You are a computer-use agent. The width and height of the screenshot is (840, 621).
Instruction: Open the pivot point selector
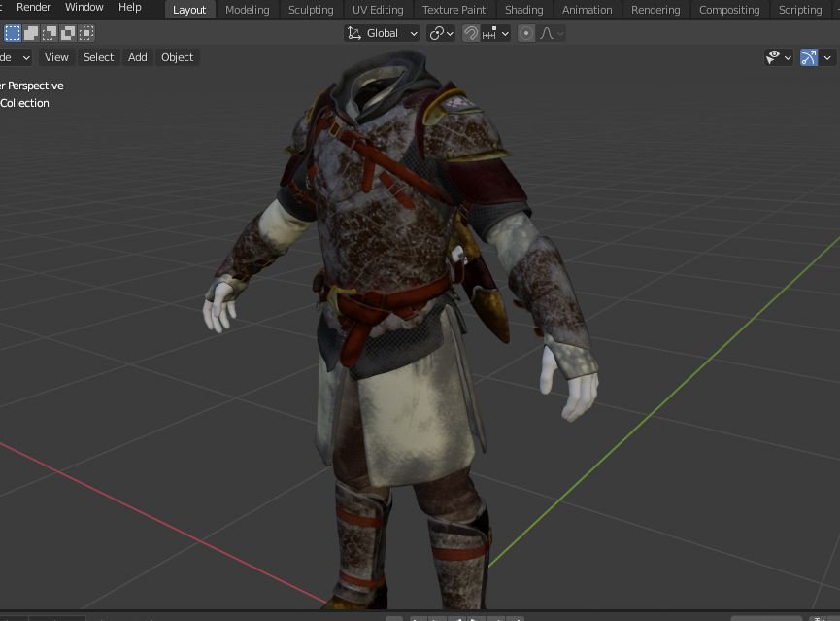tap(441, 33)
